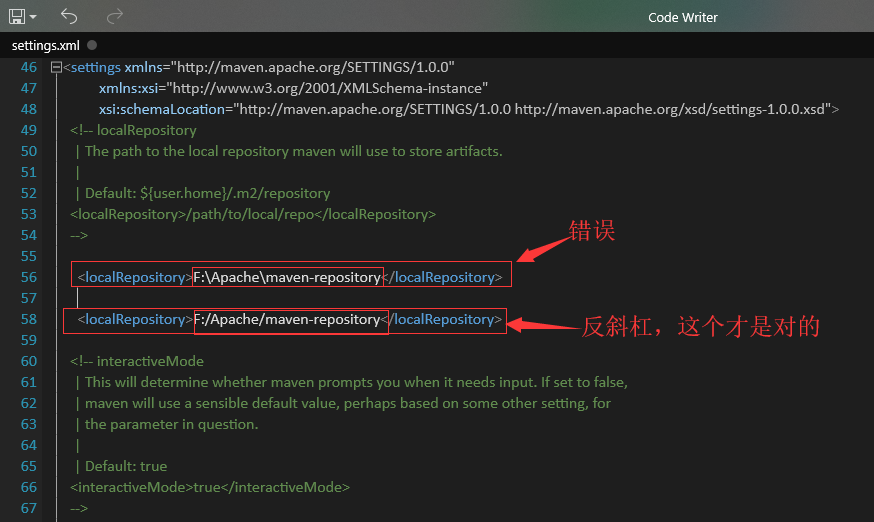Click the Save icon in toolbar
The height and width of the screenshot is (522, 874).
(x=17, y=17)
